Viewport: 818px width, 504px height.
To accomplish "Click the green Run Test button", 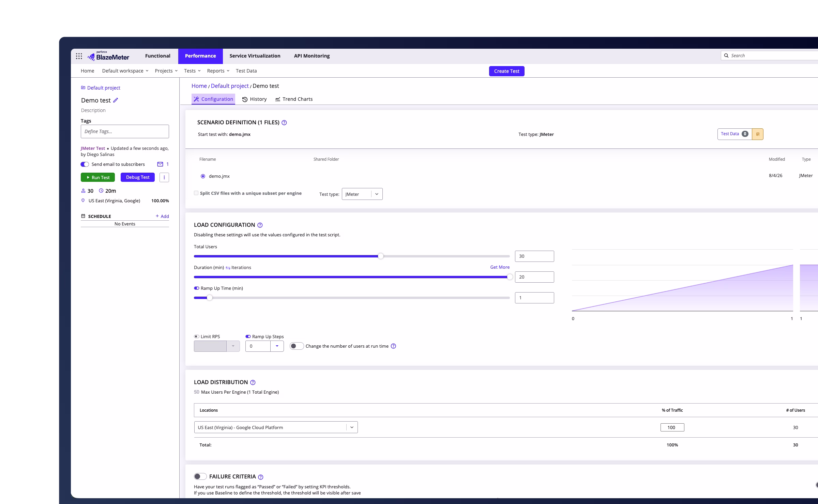I will click(98, 177).
